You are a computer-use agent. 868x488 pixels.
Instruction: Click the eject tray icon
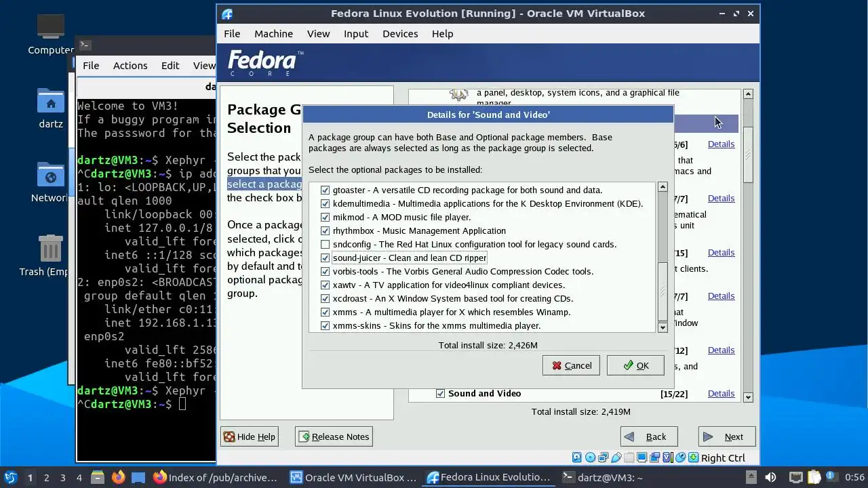[x=751, y=477]
